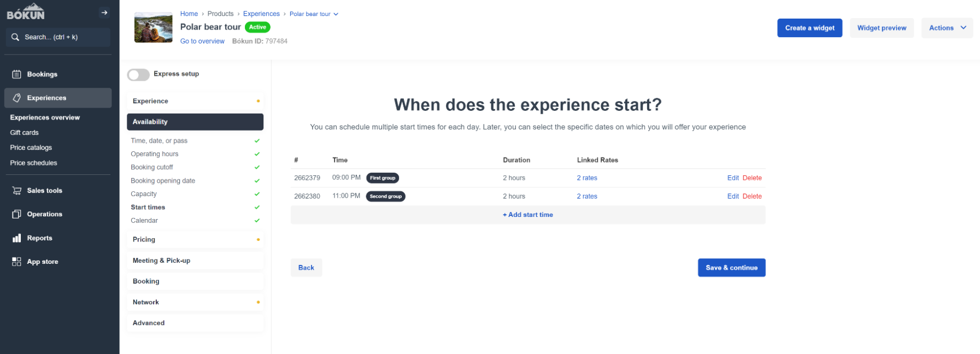
Task: Click the search magnifier icon
Action: (x=15, y=37)
